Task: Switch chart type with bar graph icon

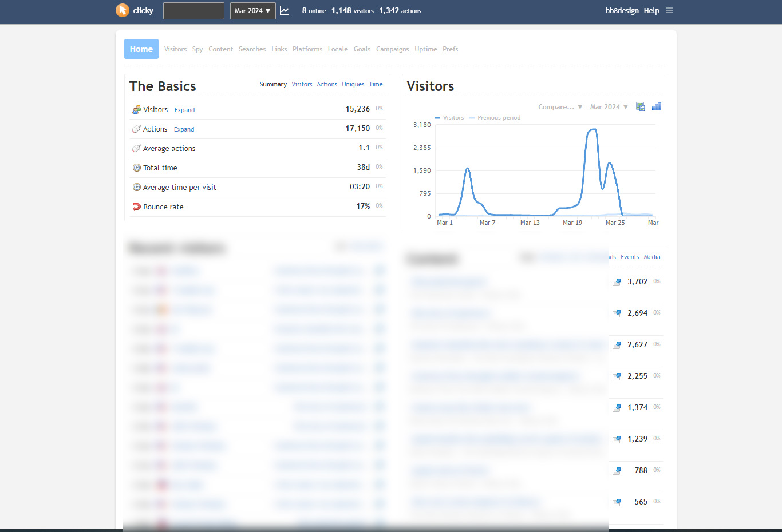Action: pos(657,107)
